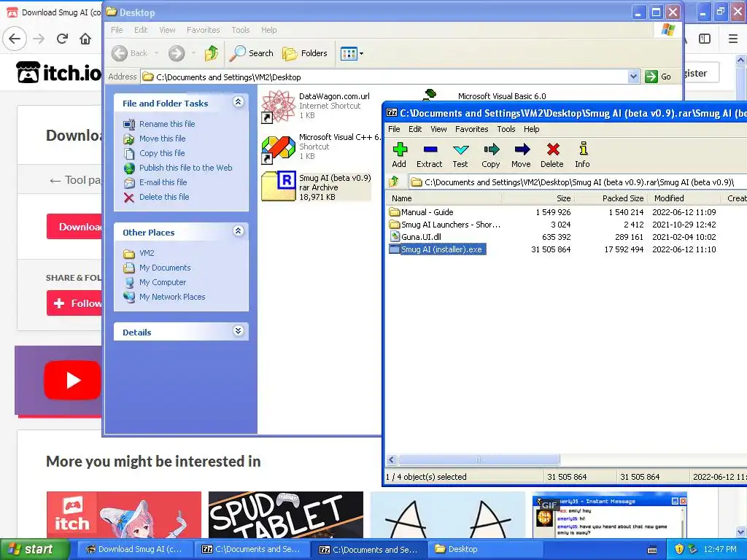Screen dimensions: 747x560
Task: Open the Explorer address bar dropdown arrow
Action: click(633, 77)
